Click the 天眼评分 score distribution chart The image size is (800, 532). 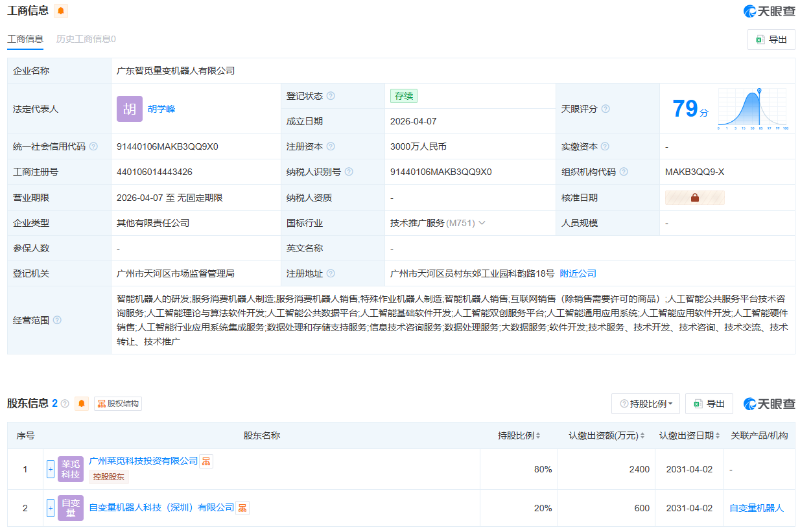752,109
